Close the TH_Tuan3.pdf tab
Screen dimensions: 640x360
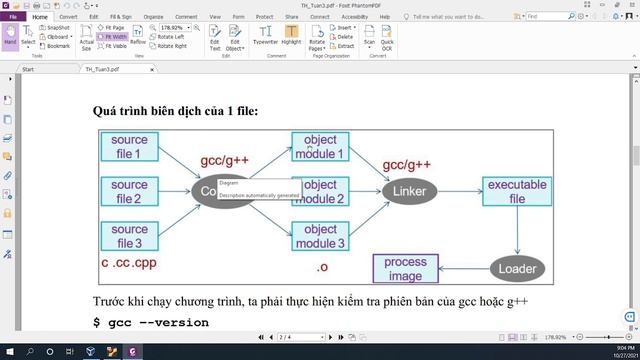coord(152,70)
